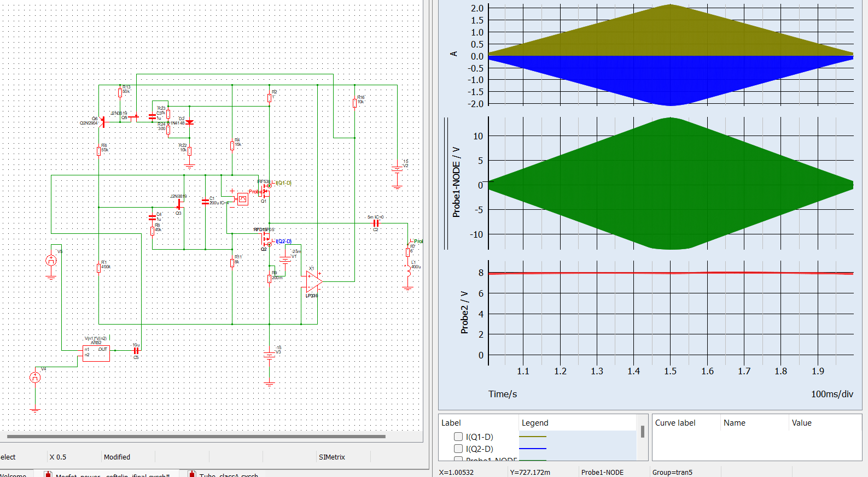Tick the I(Q2-D) curve checkbox

(x=458, y=449)
